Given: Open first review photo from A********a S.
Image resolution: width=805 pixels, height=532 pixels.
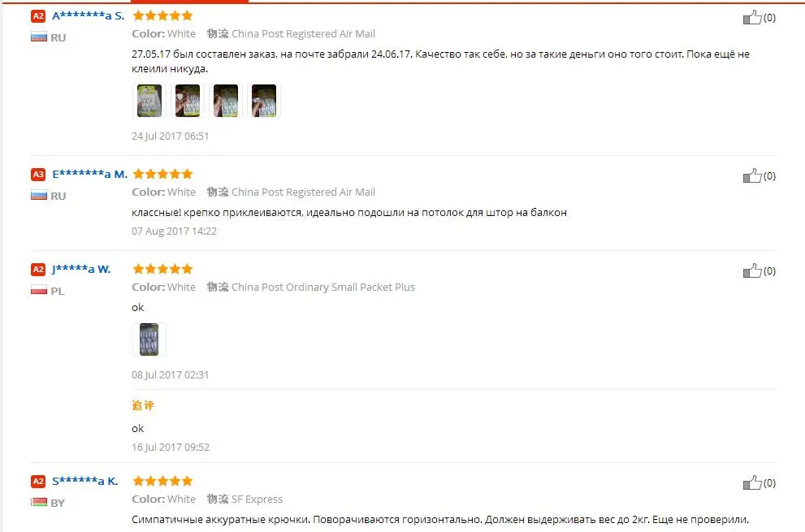Looking at the screenshot, I should (149, 101).
